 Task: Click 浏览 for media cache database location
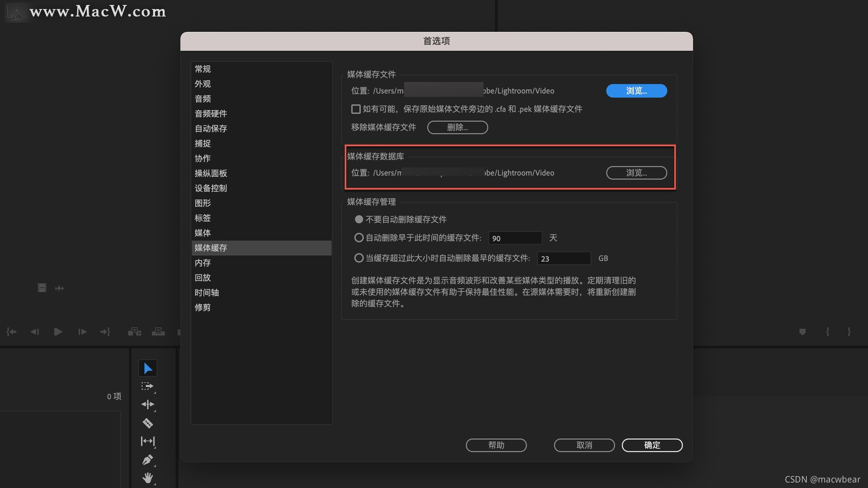pyautogui.click(x=636, y=173)
